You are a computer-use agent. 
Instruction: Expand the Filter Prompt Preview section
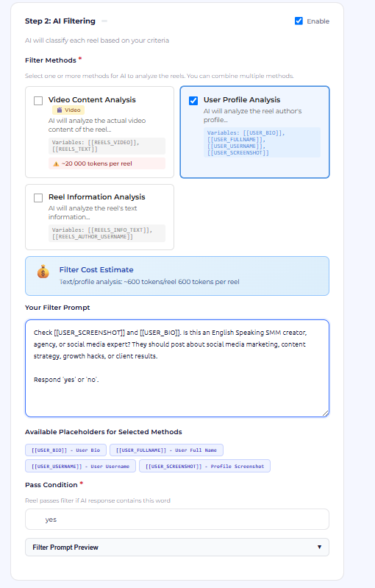tap(177, 547)
